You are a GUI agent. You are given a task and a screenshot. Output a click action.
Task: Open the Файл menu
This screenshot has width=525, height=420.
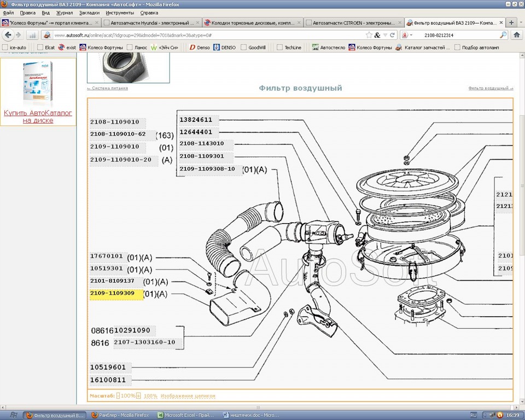(8, 13)
